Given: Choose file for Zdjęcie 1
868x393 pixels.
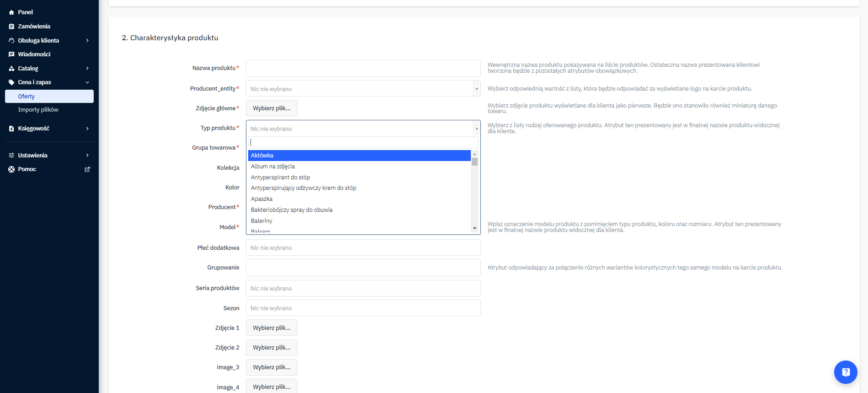Looking at the screenshot, I should (x=272, y=328).
